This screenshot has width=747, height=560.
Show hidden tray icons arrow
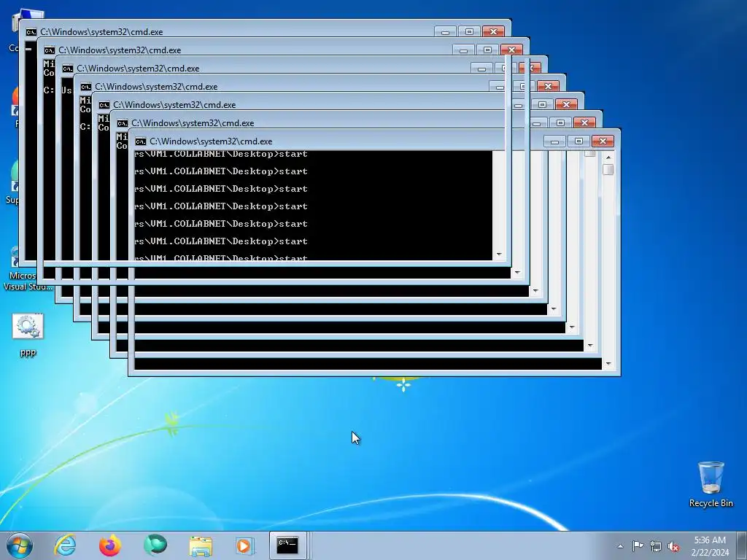[x=620, y=546]
